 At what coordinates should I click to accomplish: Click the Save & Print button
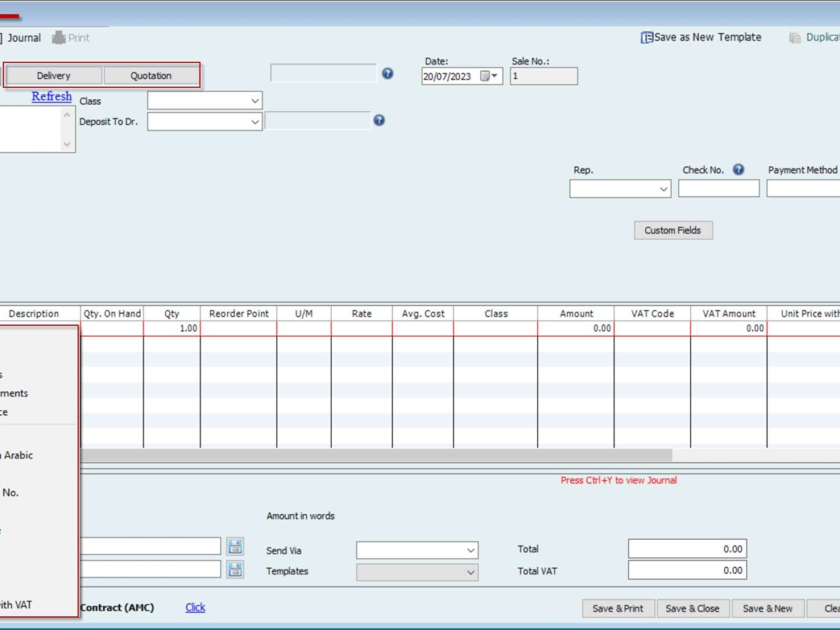pyautogui.click(x=618, y=608)
